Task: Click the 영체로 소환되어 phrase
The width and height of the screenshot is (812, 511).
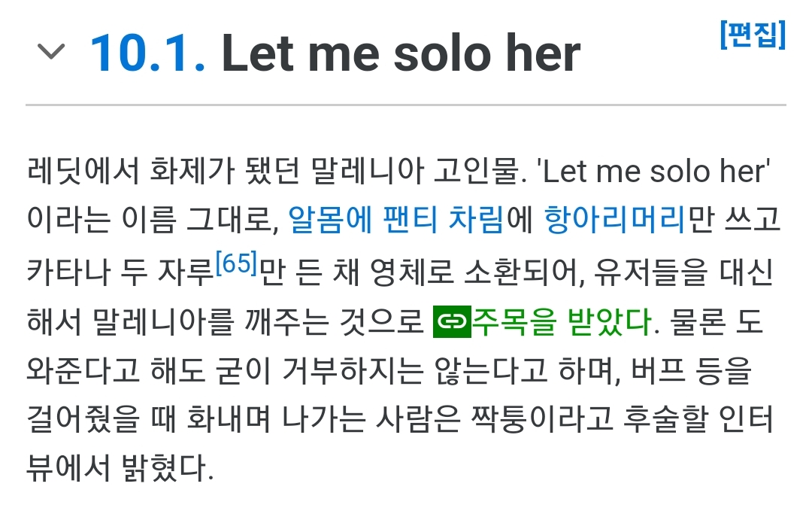Action: click(454, 271)
